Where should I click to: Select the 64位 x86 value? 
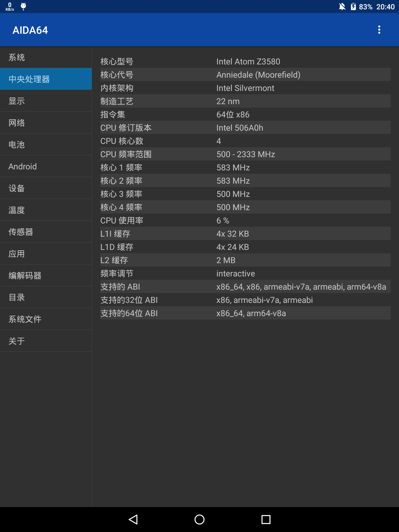click(x=233, y=115)
